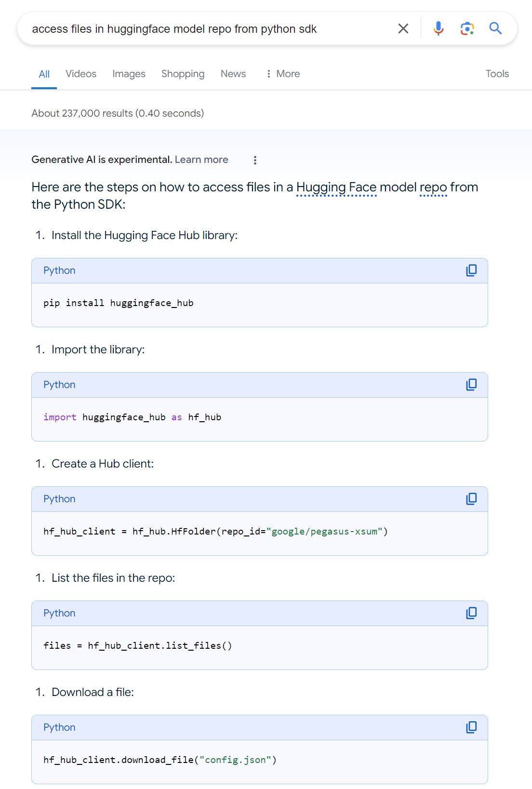532x789 pixels.
Task: Click the "google/pegasus-xsum" string in code
Action: coord(324,531)
